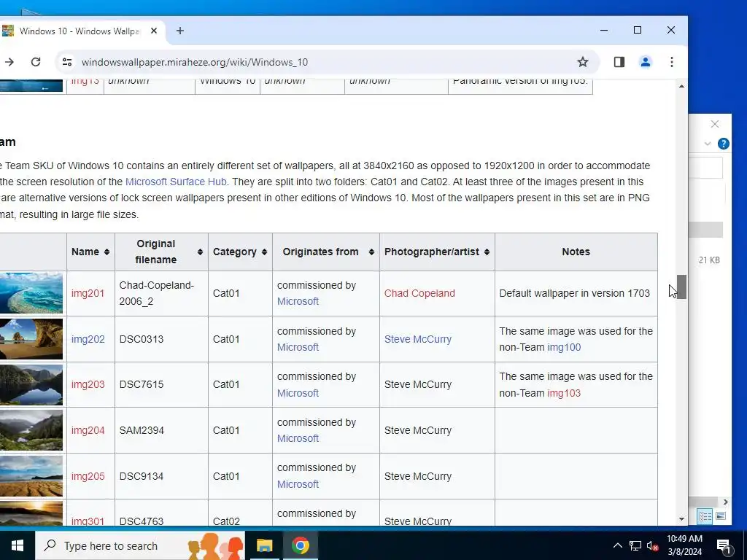Open the Windows Start menu
Image resolution: width=747 pixels, height=560 pixels.
18,545
